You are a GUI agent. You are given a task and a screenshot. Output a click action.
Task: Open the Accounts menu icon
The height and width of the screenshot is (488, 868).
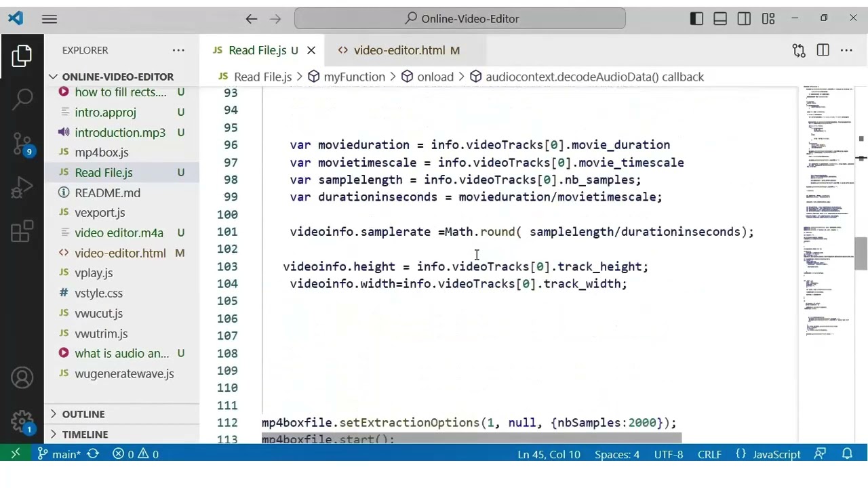(22, 378)
